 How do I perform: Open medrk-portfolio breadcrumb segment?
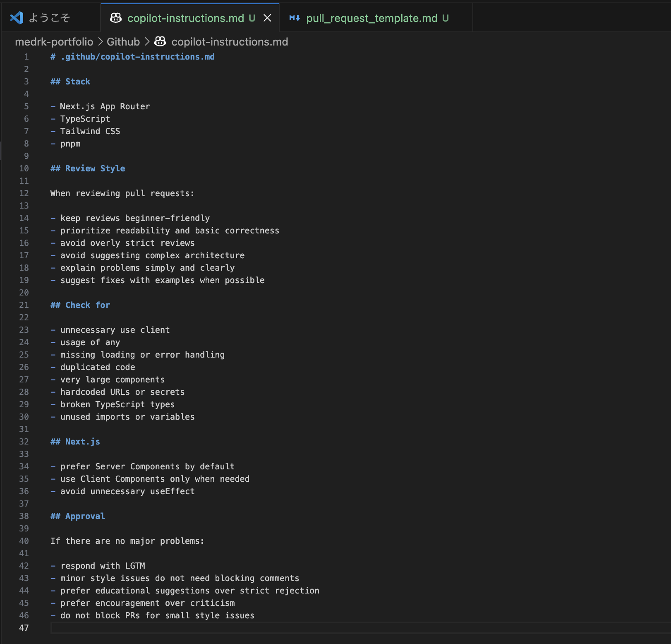[x=54, y=42]
